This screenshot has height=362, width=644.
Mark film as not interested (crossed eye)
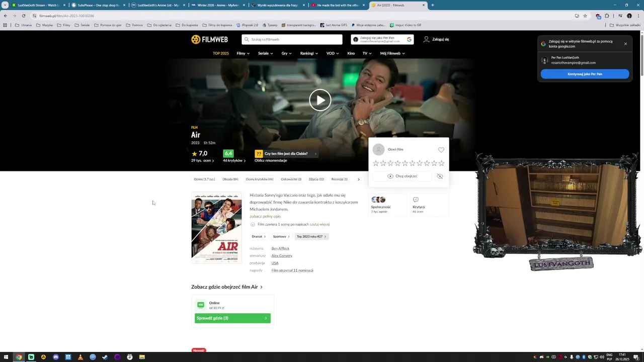click(440, 176)
